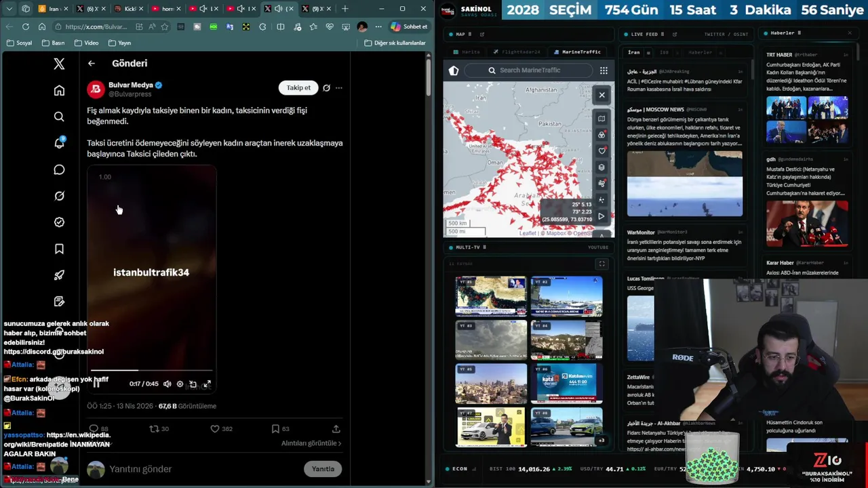
Task: Share the post via upload icon
Action: point(336,429)
